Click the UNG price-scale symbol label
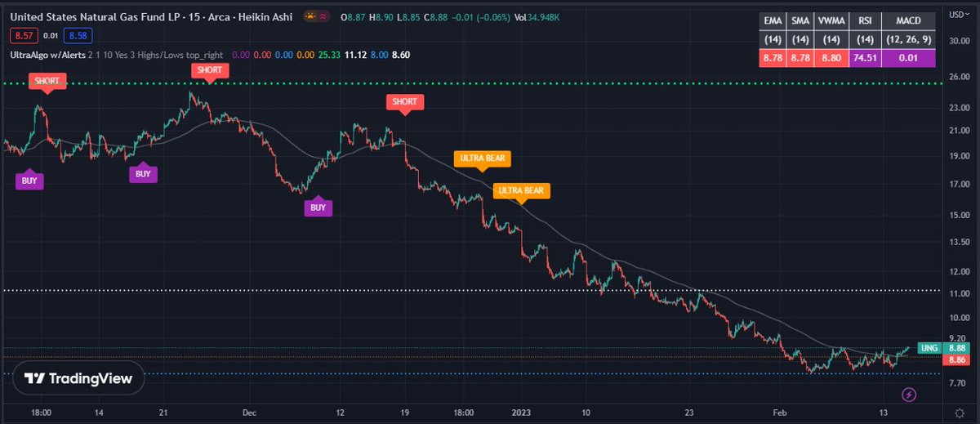 pyautogui.click(x=929, y=348)
